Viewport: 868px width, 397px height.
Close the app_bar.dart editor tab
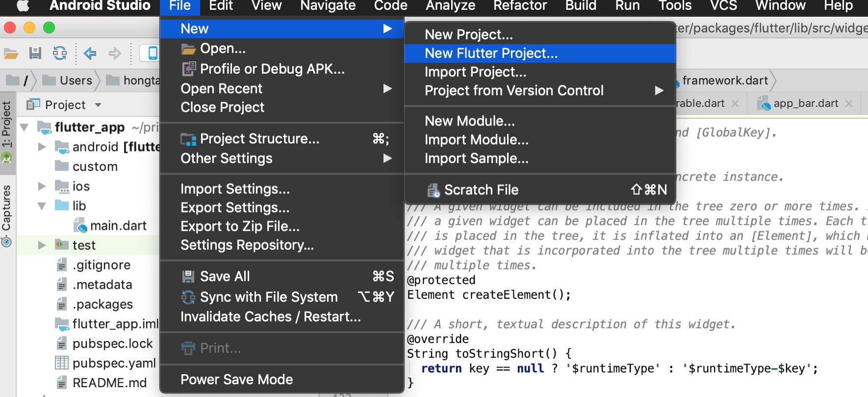(849, 104)
